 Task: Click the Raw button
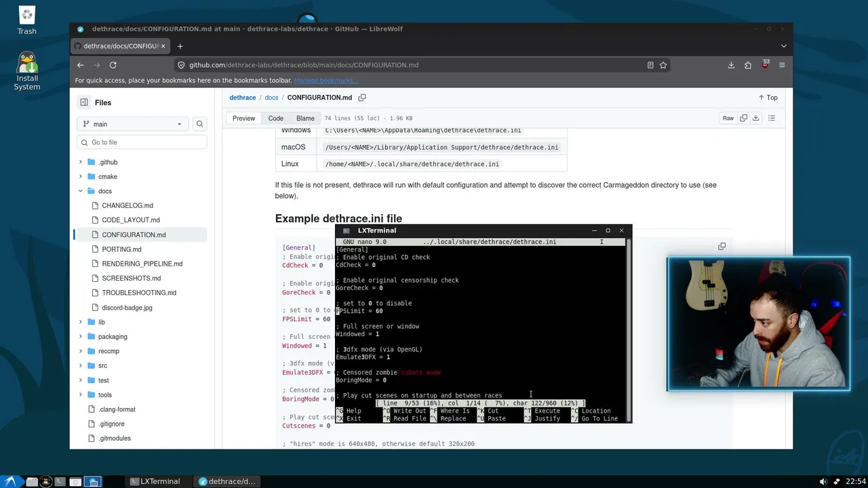pyautogui.click(x=728, y=118)
